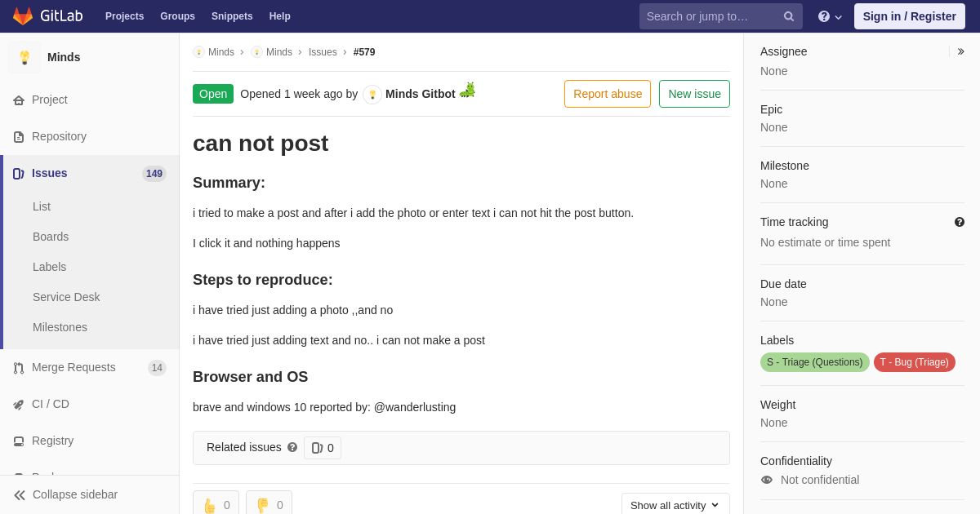
Task: Give a thumbs up reaction
Action: pyautogui.click(x=216, y=505)
